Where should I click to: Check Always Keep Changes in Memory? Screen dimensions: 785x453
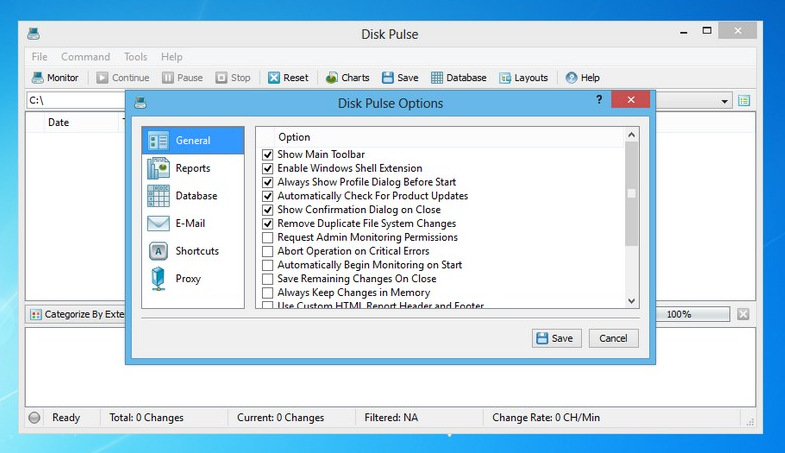click(x=268, y=292)
